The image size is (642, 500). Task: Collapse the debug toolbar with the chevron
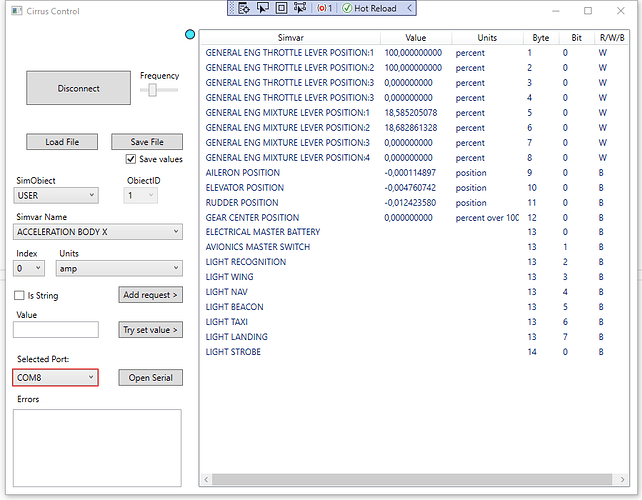[x=409, y=8]
